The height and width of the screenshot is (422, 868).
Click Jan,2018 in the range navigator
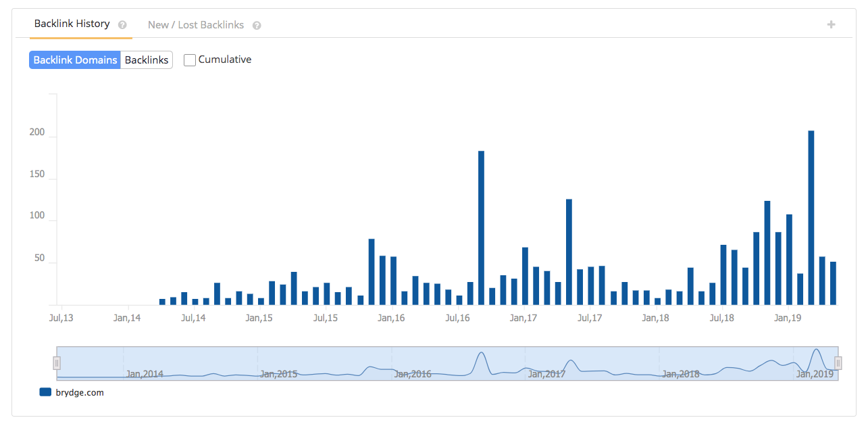pyautogui.click(x=680, y=373)
